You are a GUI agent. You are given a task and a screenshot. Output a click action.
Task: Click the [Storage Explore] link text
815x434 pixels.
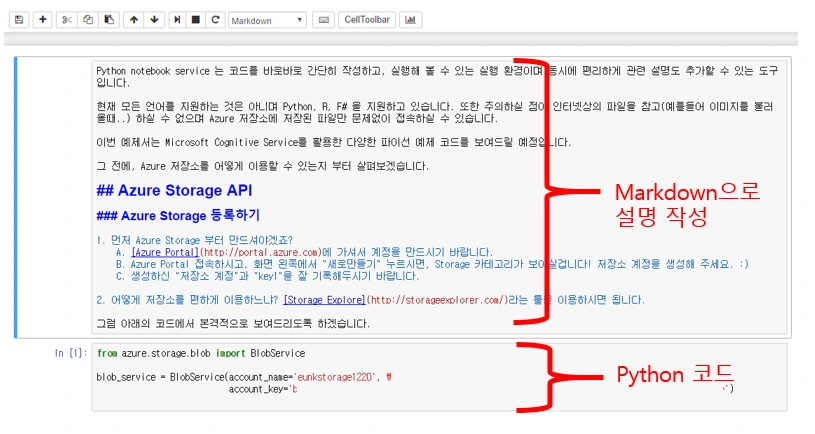click(325, 300)
